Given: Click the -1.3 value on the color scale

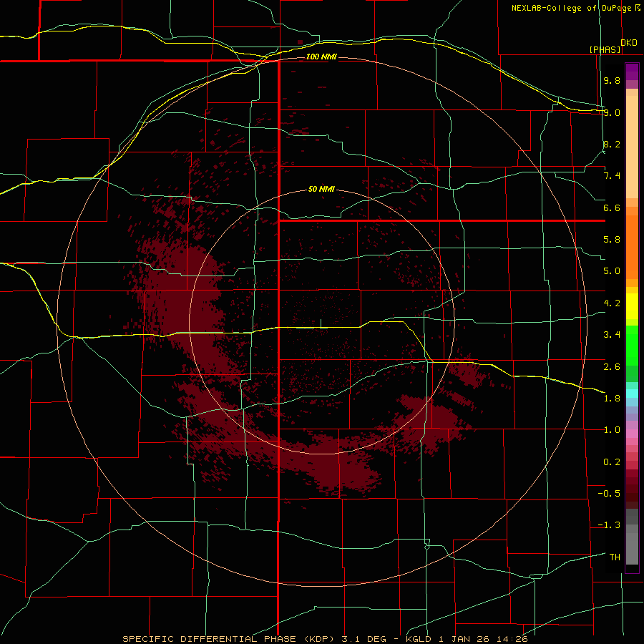Looking at the screenshot, I should tap(609, 525).
